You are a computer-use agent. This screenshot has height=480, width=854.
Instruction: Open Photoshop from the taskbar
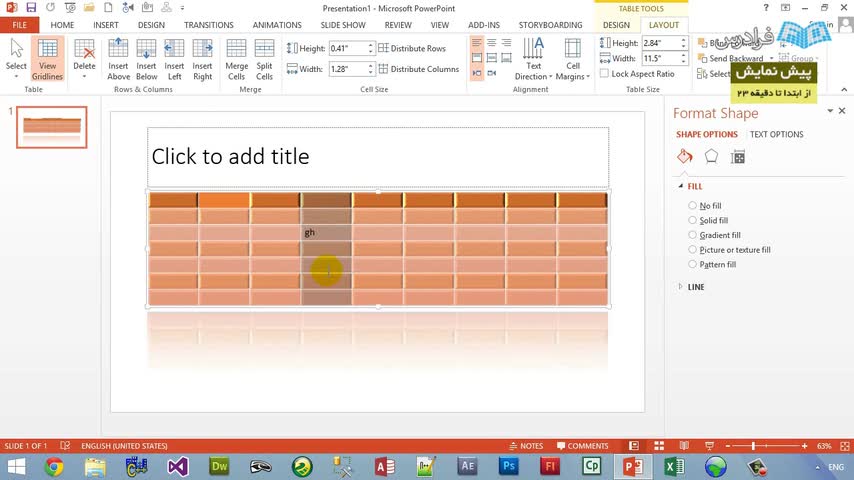tap(509, 466)
